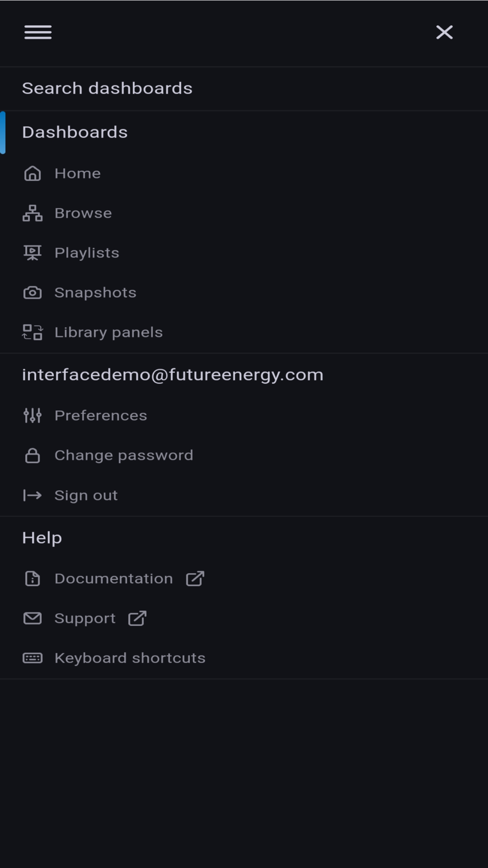Select the Dashboards section header
The width and height of the screenshot is (488, 868).
click(75, 132)
